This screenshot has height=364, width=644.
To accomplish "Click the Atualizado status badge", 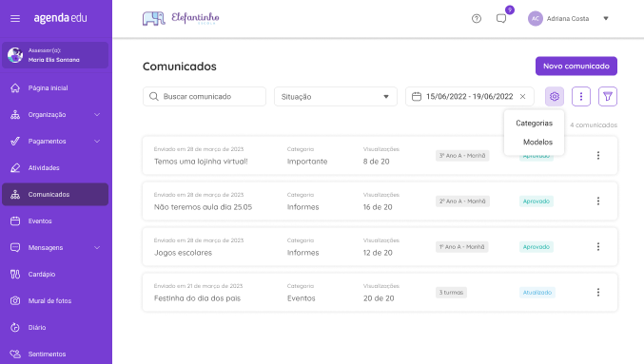I will coord(537,292).
